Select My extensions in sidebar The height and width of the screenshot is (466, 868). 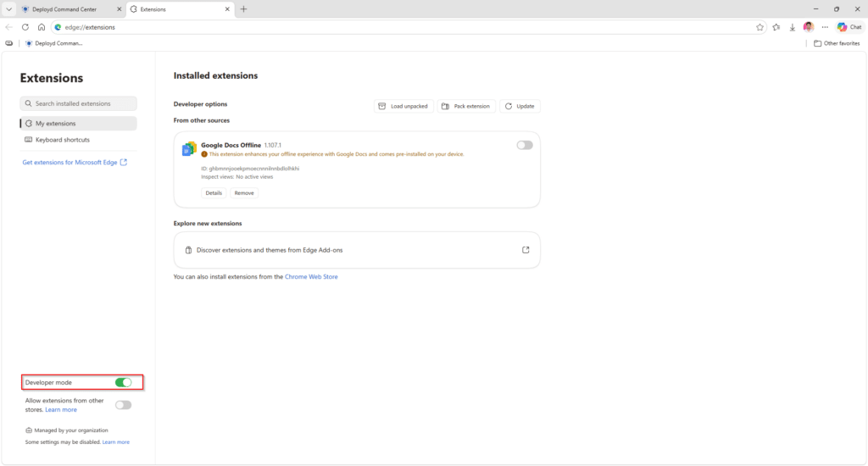click(x=79, y=124)
